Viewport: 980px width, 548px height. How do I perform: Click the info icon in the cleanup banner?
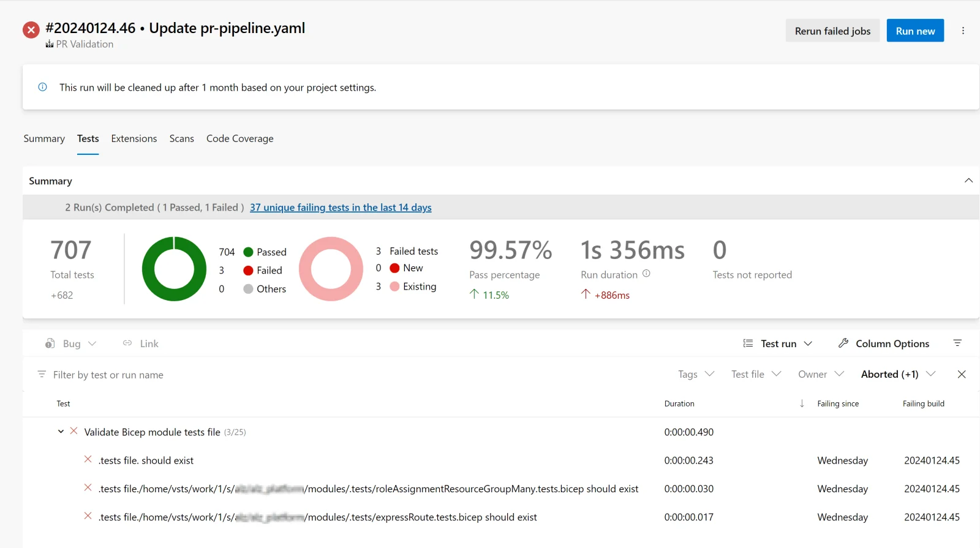[43, 87]
